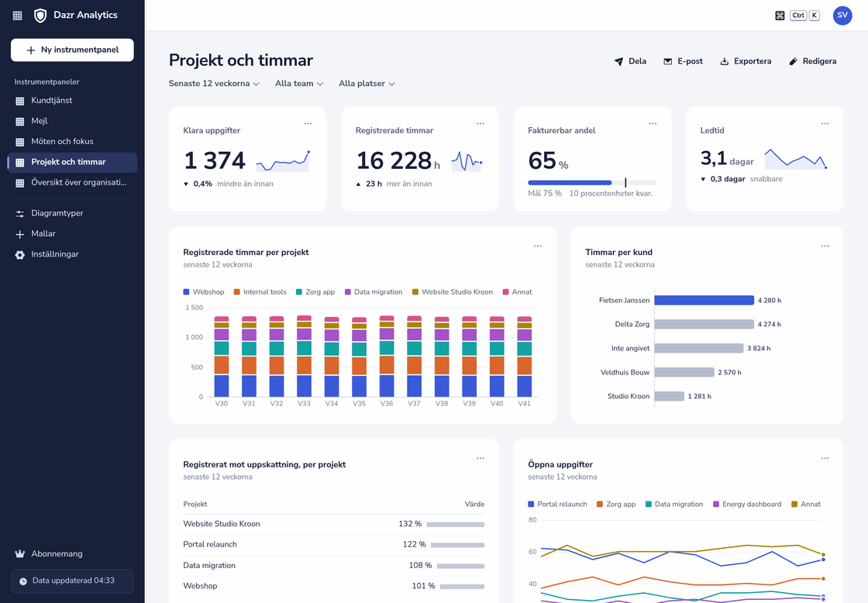Open Översikt över organisation dashboard

click(72, 182)
